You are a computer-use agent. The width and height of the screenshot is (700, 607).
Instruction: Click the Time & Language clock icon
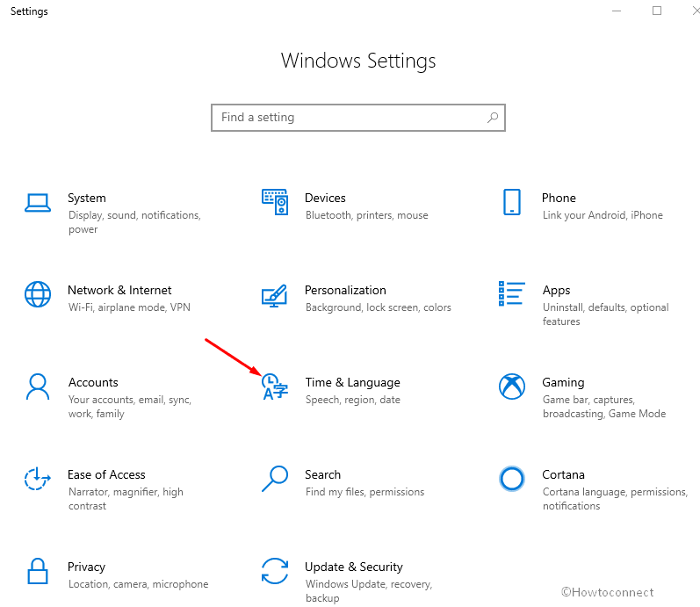click(275, 387)
